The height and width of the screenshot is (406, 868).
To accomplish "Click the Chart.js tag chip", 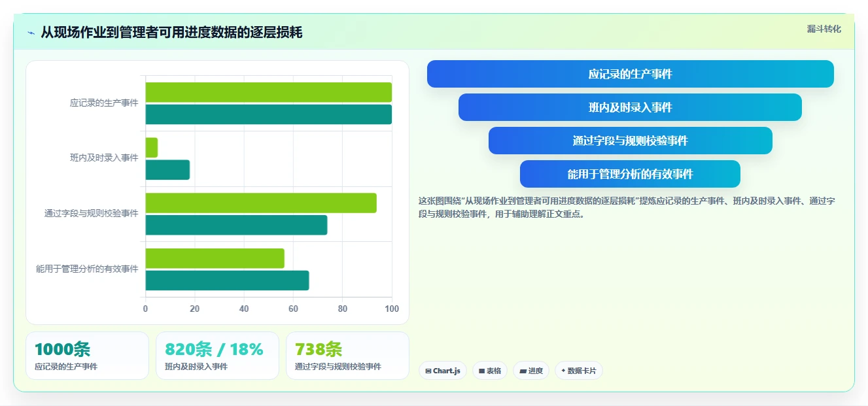I will pos(443,371).
